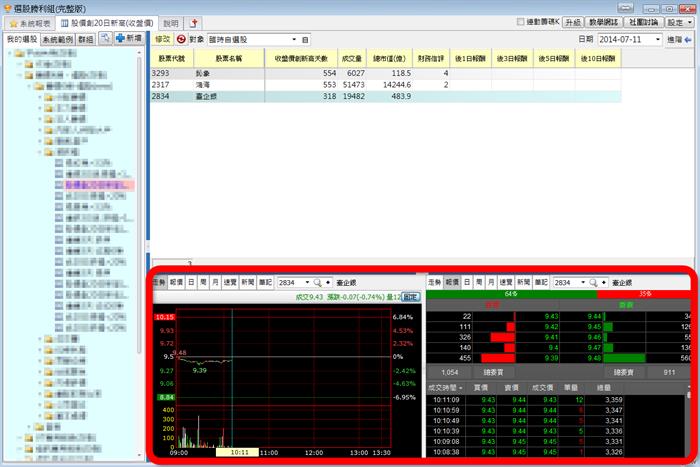Click the magnifier search icon above the tree
The height and width of the screenshot is (467, 700).
105,38
